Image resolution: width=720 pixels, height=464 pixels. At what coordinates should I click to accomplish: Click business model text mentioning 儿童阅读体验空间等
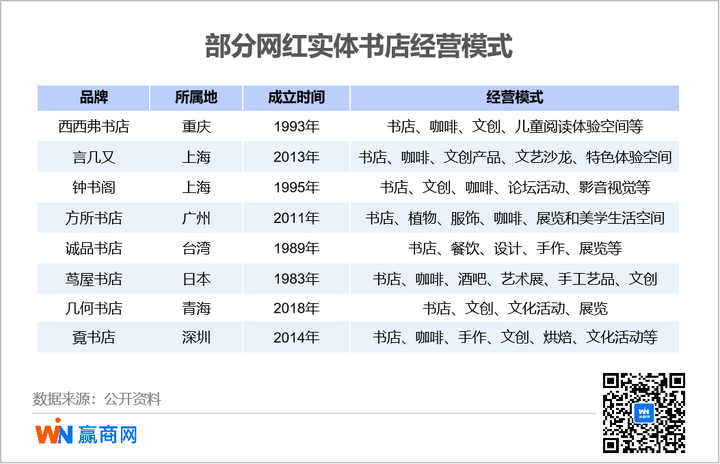coord(515,126)
